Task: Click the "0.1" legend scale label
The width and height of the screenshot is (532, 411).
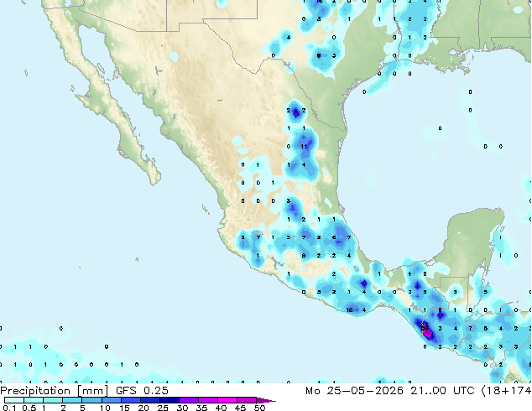Action: [9, 408]
